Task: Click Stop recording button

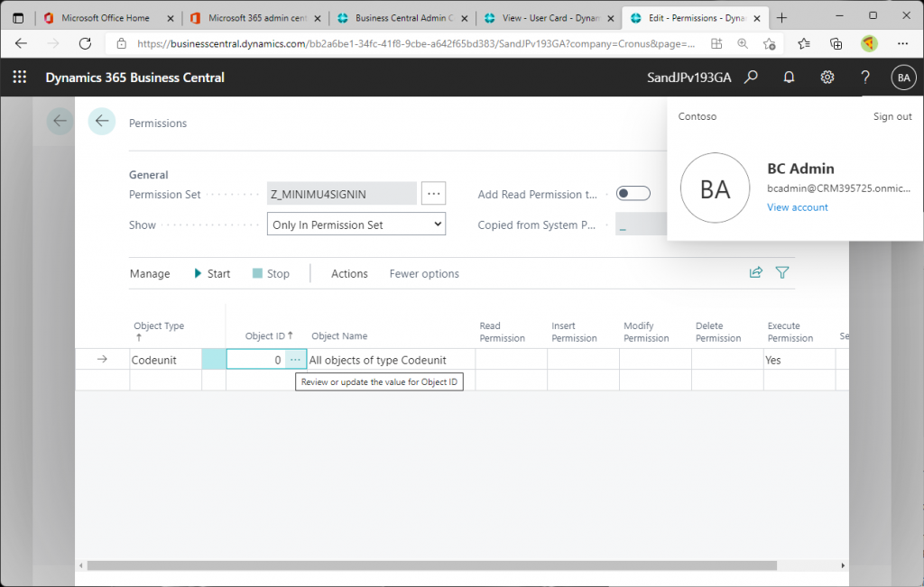Action: (271, 273)
